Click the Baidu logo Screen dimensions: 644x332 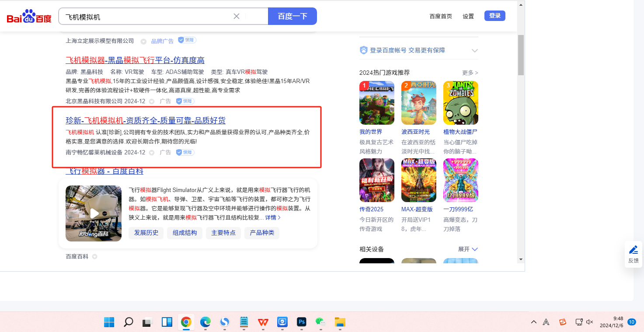pos(29,17)
